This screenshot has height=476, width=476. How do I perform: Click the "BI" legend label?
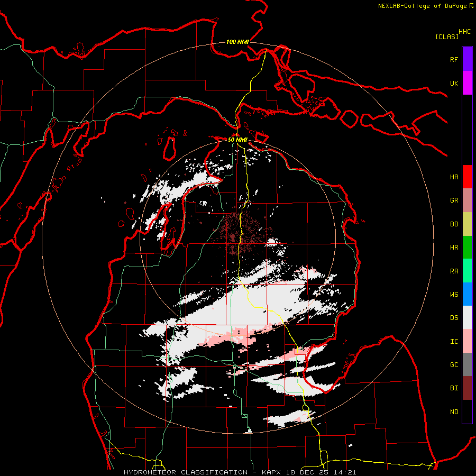click(454, 388)
